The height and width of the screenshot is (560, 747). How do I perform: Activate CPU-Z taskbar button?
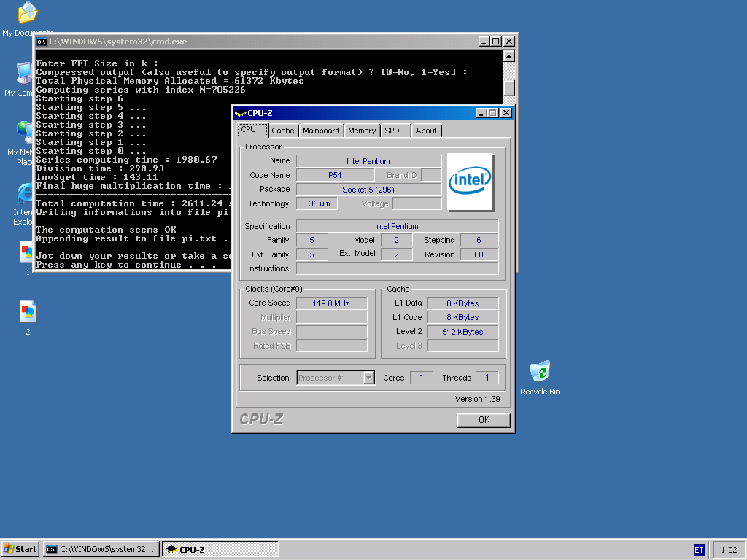point(220,549)
